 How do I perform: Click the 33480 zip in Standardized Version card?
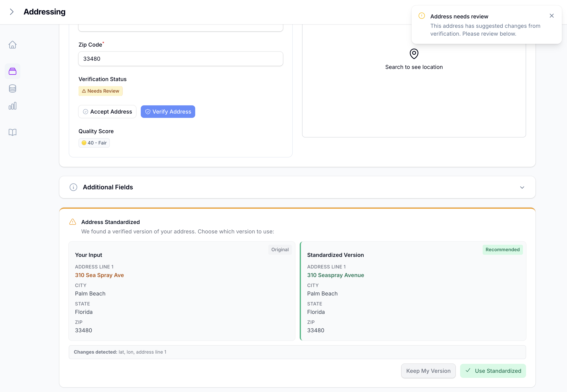pos(316,330)
